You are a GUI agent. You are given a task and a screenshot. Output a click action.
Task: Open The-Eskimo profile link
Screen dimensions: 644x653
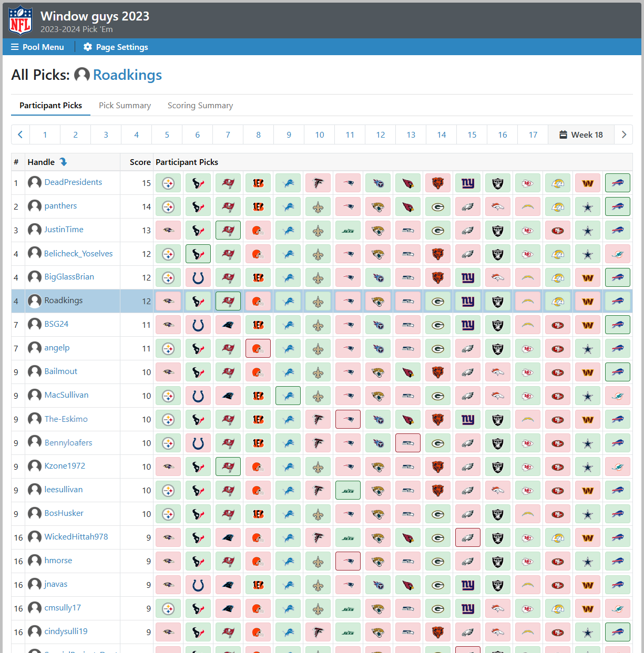pyautogui.click(x=66, y=419)
